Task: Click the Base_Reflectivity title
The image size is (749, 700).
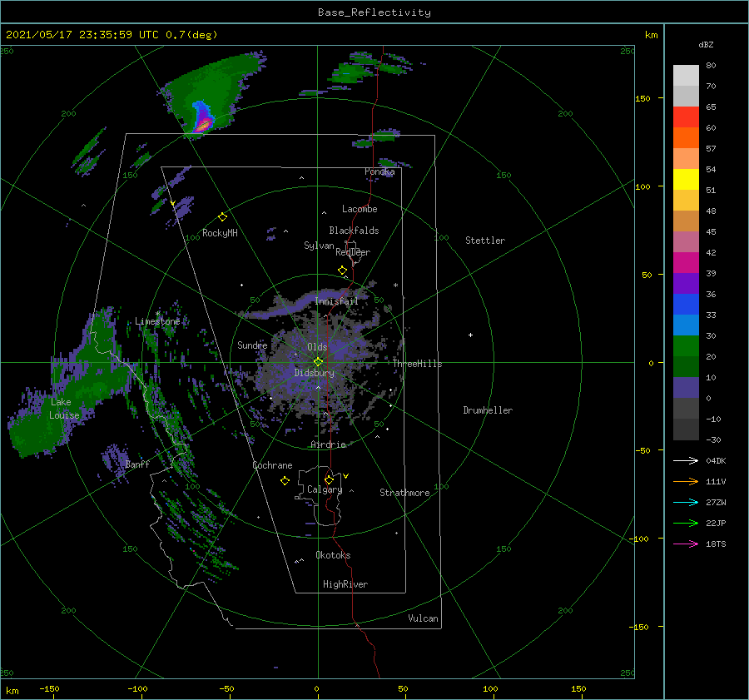Action: [x=374, y=12]
